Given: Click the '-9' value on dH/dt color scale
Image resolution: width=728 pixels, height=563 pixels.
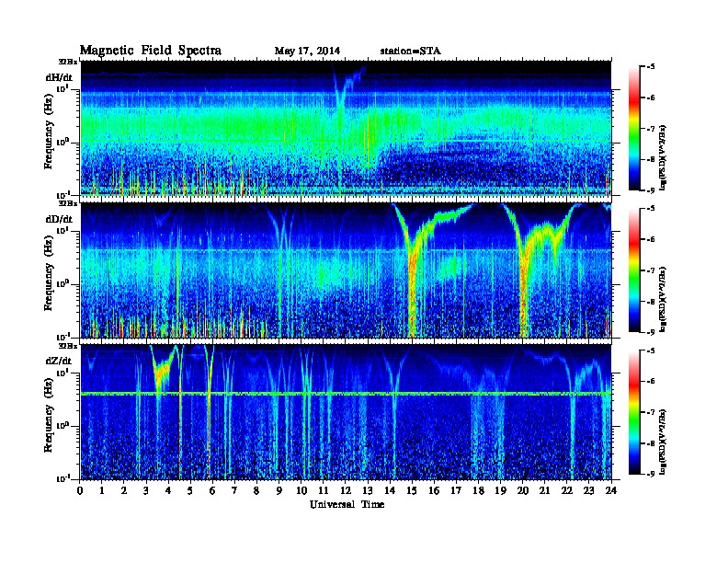Looking at the screenshot, I should tap(651, 190).
